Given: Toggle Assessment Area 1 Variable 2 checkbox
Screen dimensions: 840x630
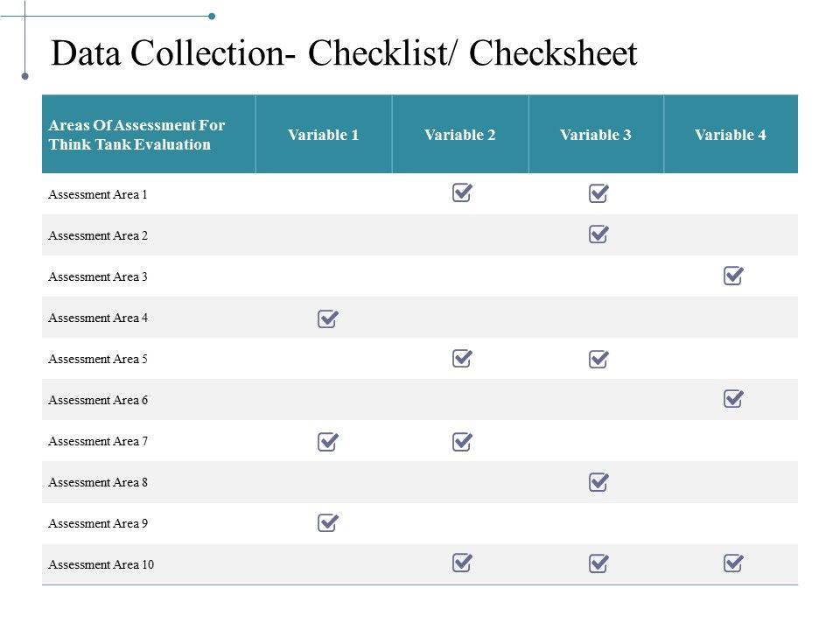Looking at the screenshot, I should pyautogui.click(x=462, y=193).
